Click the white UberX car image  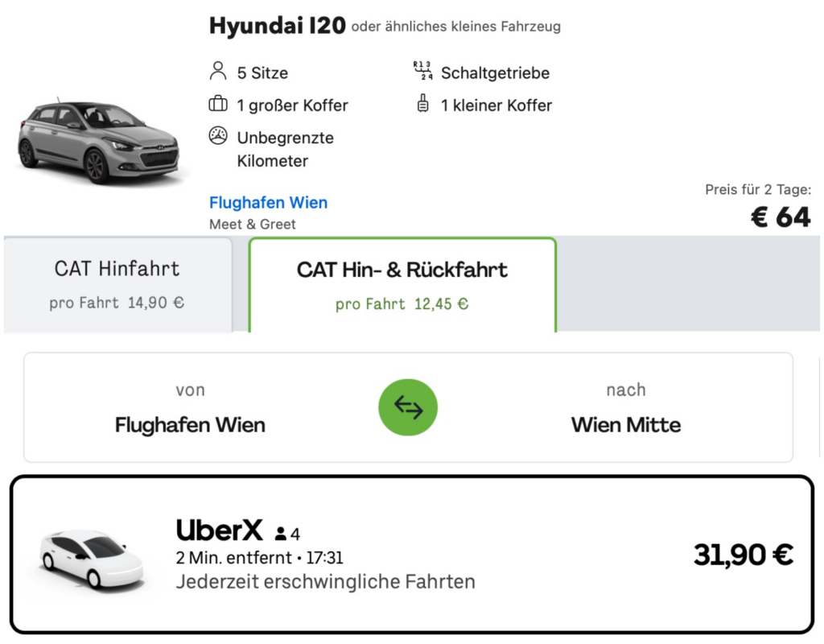click(x=91, y=557)
